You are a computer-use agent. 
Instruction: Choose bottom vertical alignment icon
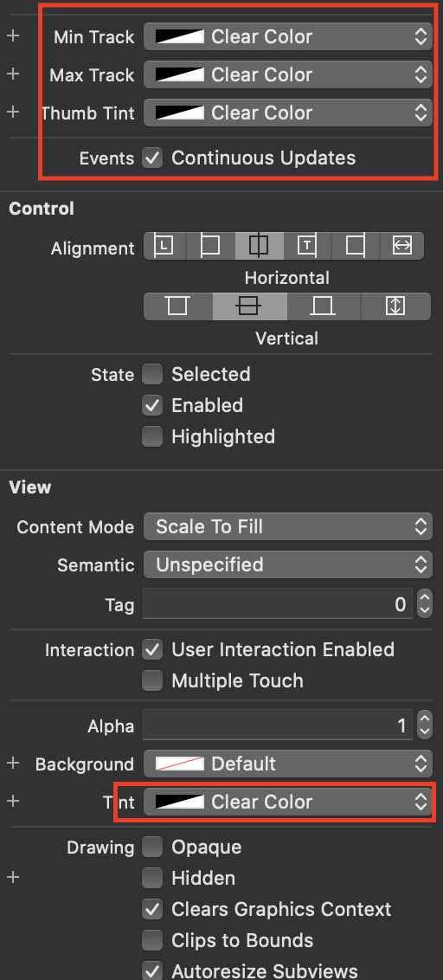(x=324, y=306)
